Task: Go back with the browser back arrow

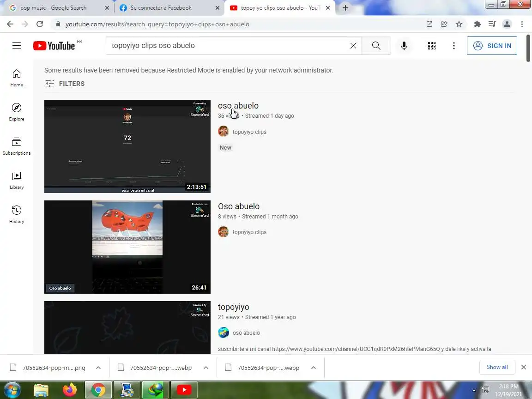Action: click(x=10, y=24)
